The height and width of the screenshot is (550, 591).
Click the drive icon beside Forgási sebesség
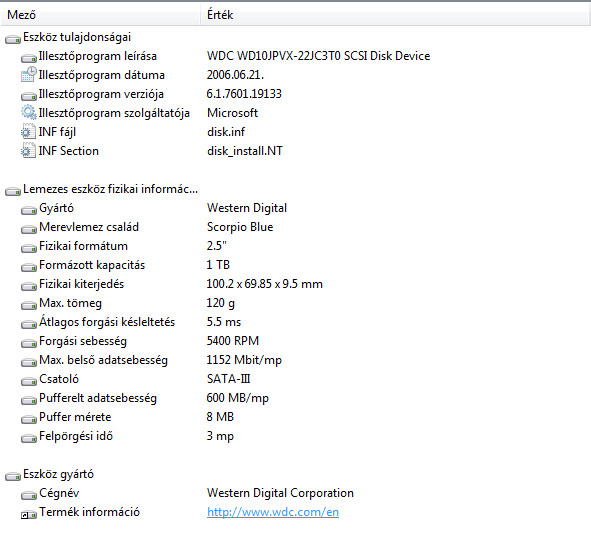pos(29,343)
